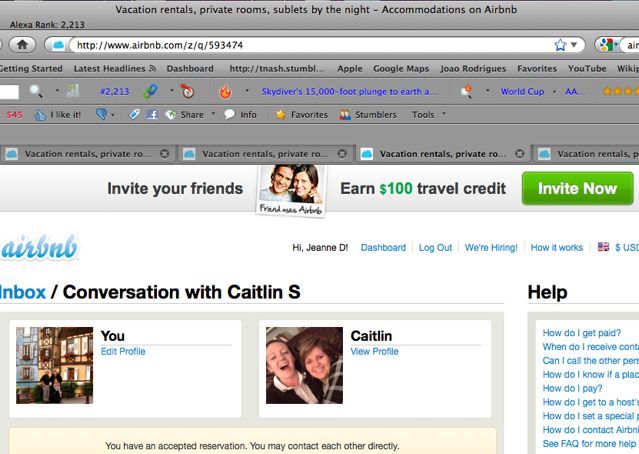
Task: Click the Alexa toolbar search text field
Action: pyautogui.click(x=9, y=92)
